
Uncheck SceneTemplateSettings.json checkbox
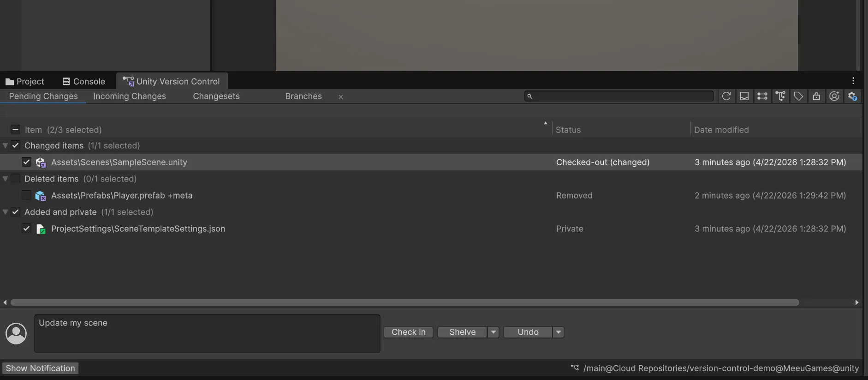click(26, 229)
